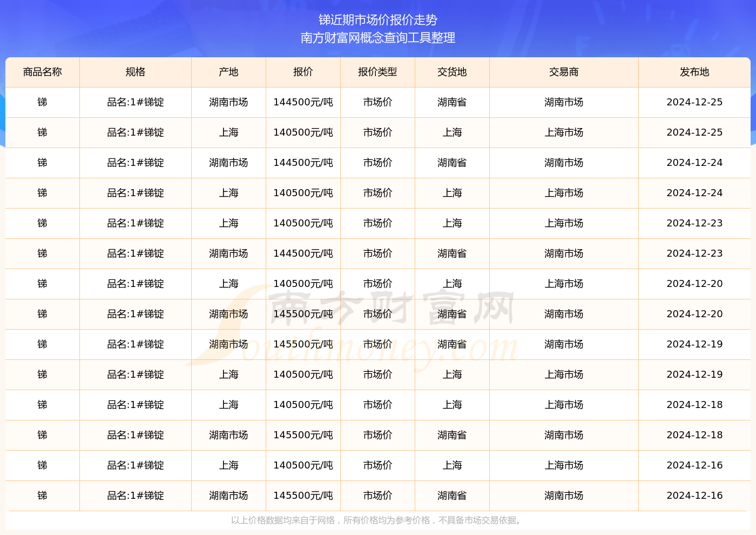Screen dimensions: 756x535
Task: Select the 商品名称 column header
Action: point(43,72)
